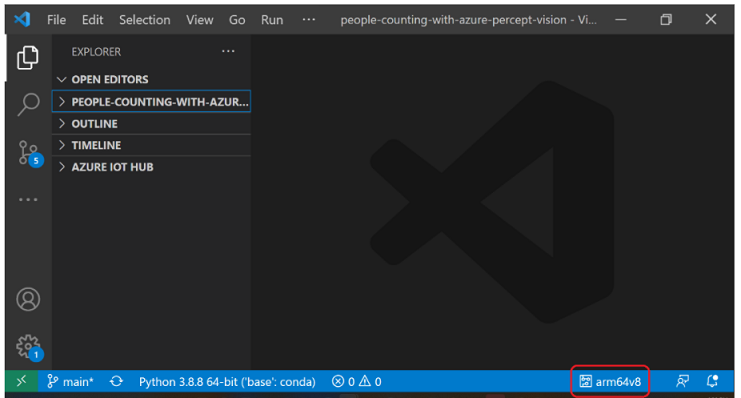Screen dimensions: 741x398
Task: Open the Run menu
Action: 272,20
